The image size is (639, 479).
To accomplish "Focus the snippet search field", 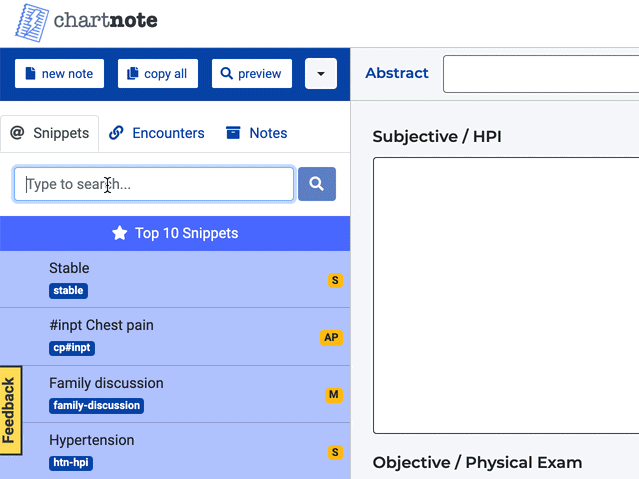I will point(154,184).
